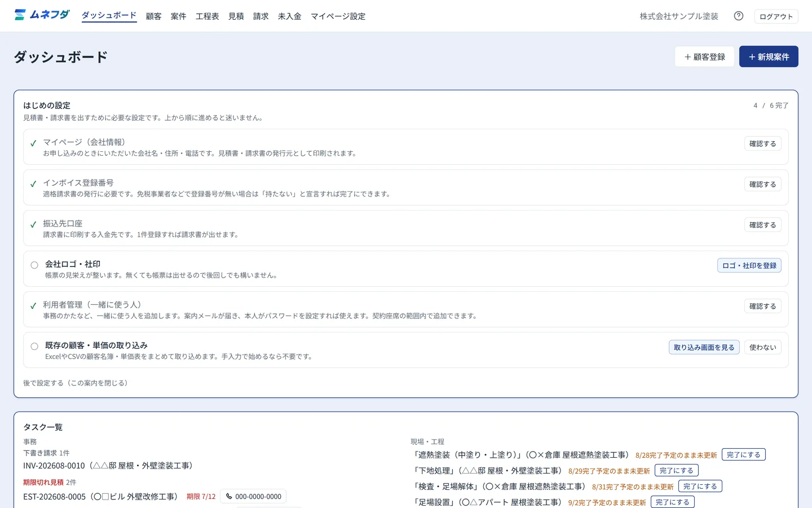The image size is (812, 508).
Task: Click 確認する for マイページ（会社情報）
Action: (x=762, y=144)
